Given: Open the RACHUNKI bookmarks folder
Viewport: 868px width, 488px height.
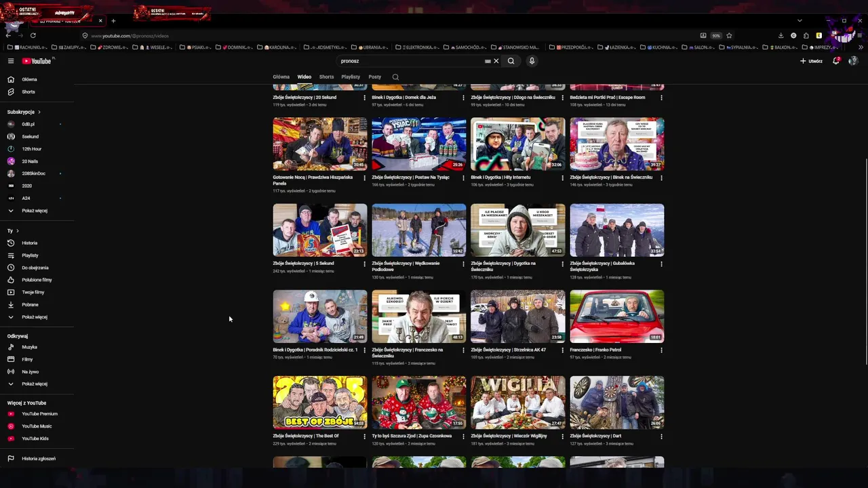Looking at the screenshot, I should (27, 47).
